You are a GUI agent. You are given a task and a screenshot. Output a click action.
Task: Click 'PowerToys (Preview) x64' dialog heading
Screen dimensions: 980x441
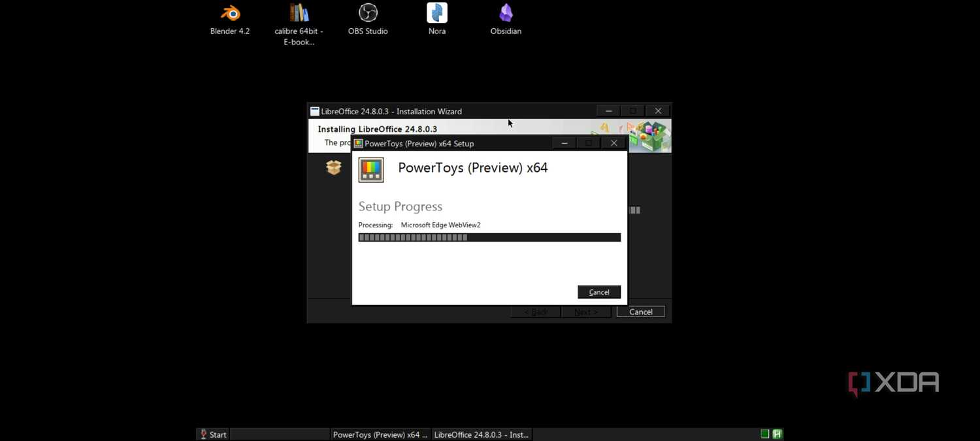tap(473, 168)
